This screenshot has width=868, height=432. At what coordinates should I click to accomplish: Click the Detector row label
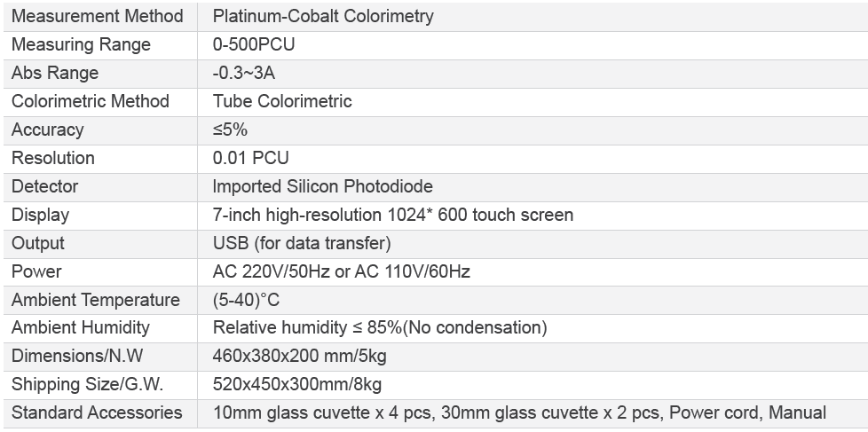click(x=45, y=186)
